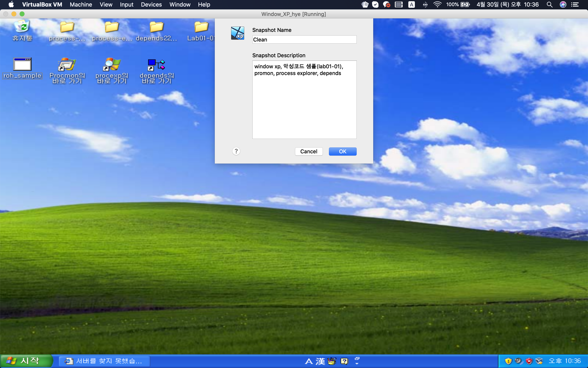This screenshot has height=368, width=588.
Task: Open the Notification Center list icon
Action: [575, 4]
